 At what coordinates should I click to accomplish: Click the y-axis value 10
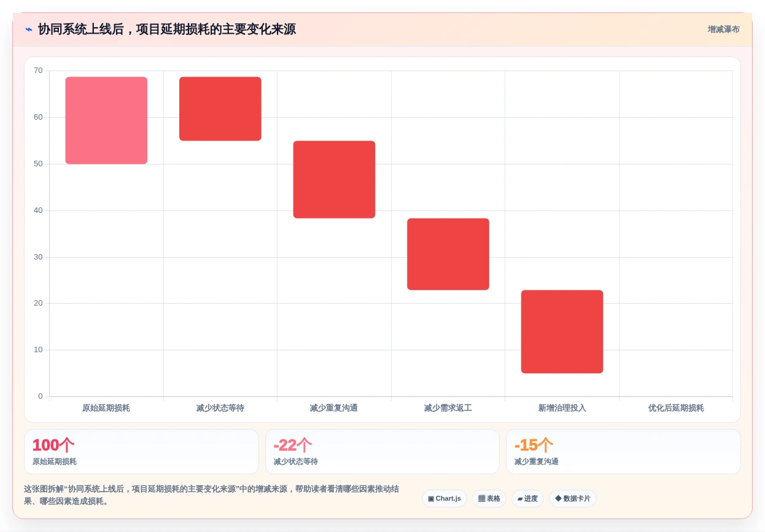click(38, 350)
